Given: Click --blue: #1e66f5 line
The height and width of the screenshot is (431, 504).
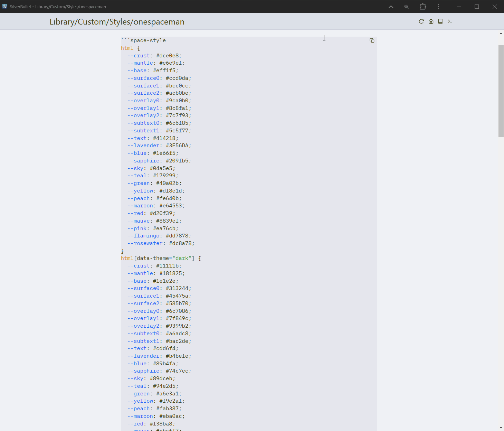Looking at the screenshot, I should 153,153.
